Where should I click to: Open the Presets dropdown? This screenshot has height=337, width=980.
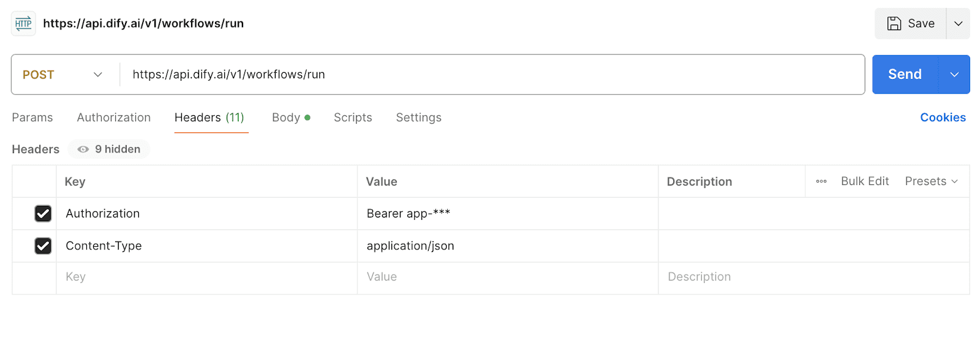[931, 181]
